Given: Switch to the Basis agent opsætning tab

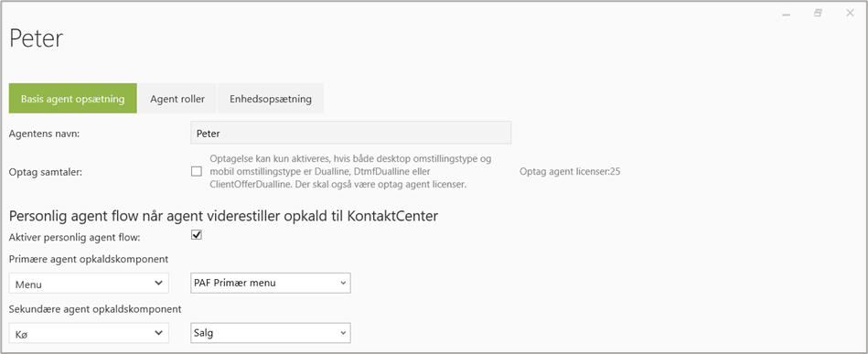Looking at the screenshot, I should point(72,99).
